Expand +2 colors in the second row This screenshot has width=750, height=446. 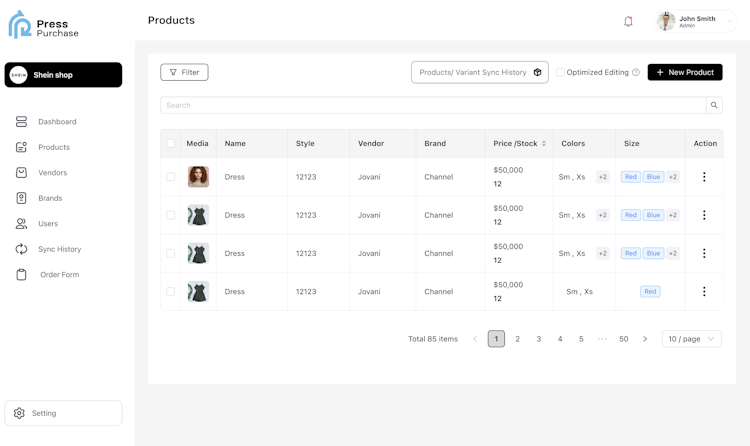click(x=603, y=215)
